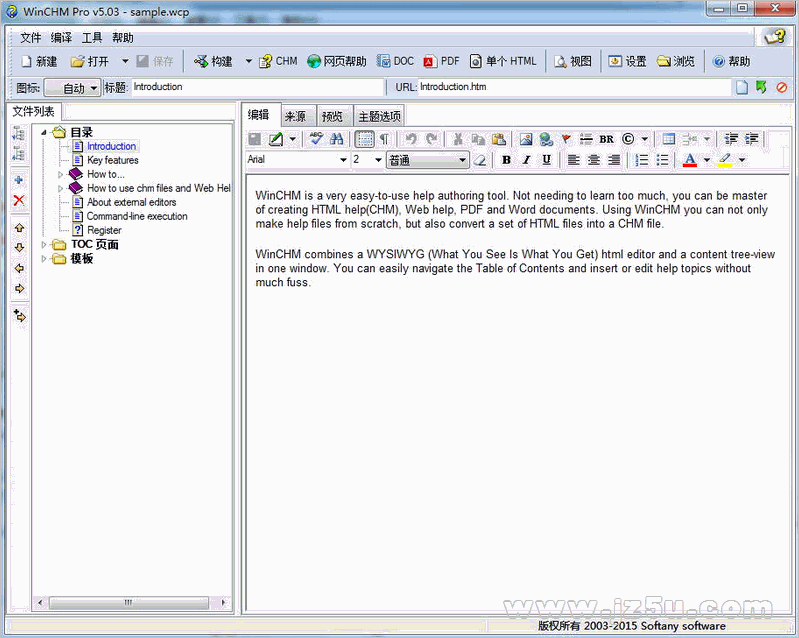Apply red font color swatch
799x638 pixels.
click(689, 160)
